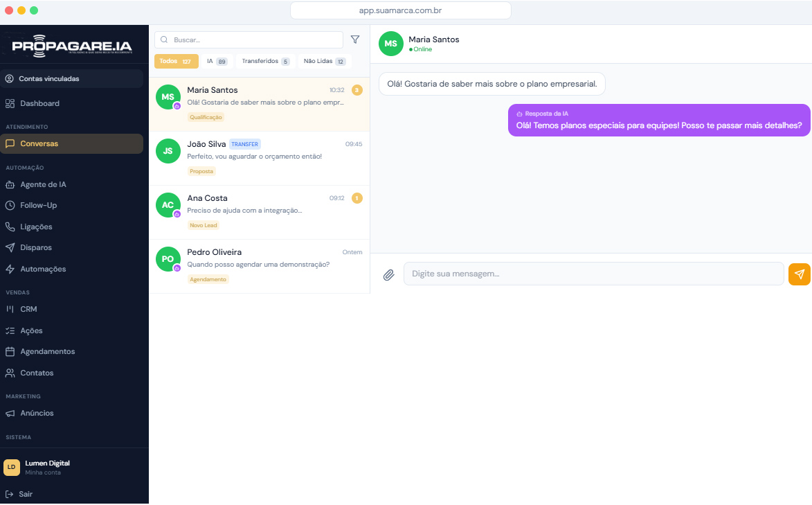The height and width of the screenshot is (505, 812).
Task: Open Pedro Oliveira conversation name
Action: point(215,252)
